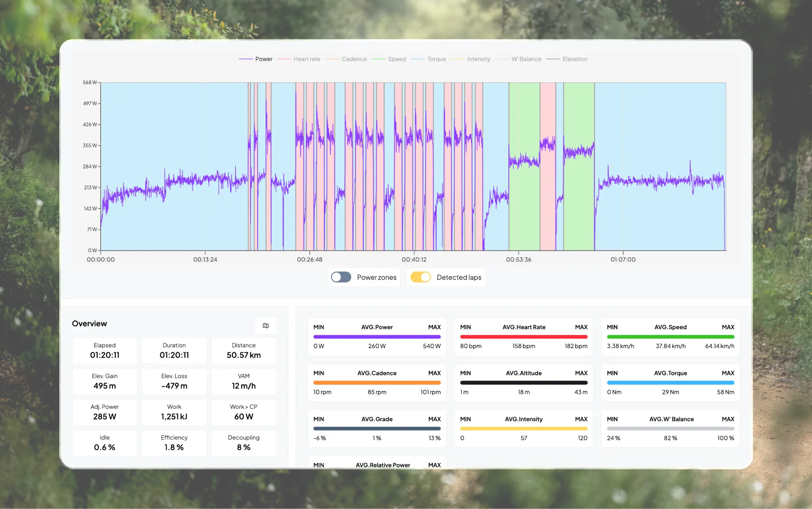Open the AVG.Speed stats card
This screenshot has height=509, width=812.
(x=670, y=337)
